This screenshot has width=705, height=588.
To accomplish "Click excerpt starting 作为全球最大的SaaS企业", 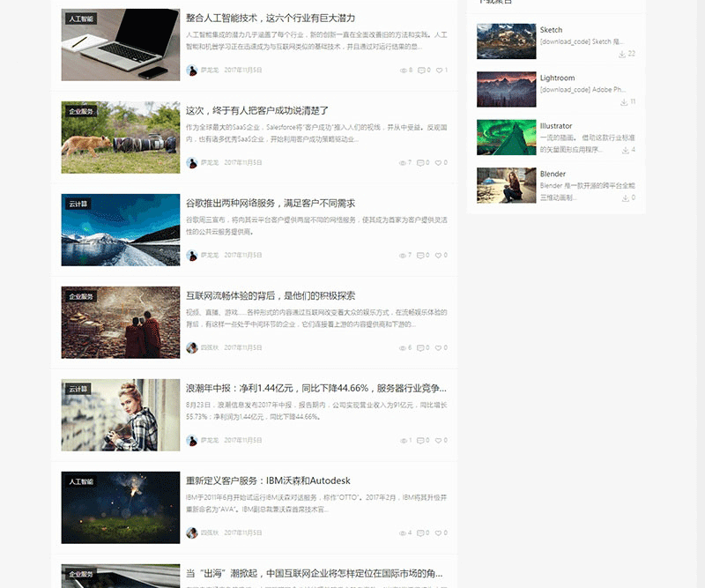I will click(316, 133).
